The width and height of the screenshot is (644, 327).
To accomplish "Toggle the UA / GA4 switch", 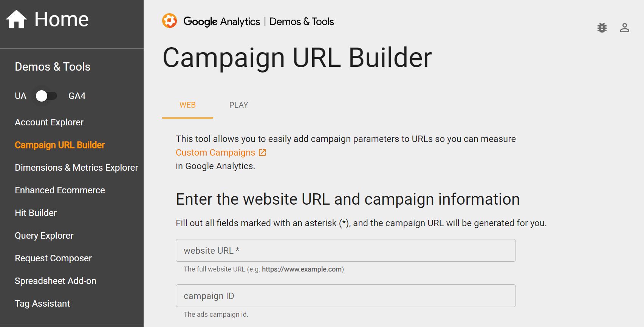I will [x=46, y=96].
